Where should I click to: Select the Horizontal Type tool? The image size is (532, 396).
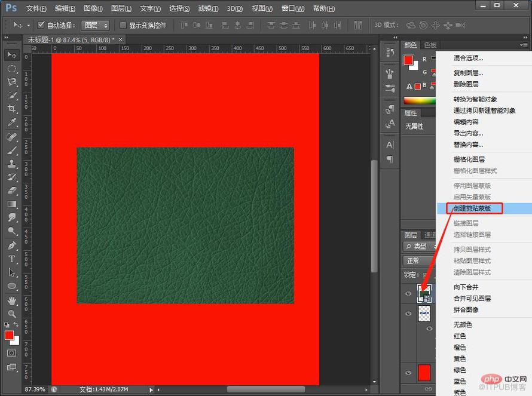click(11, 259)
